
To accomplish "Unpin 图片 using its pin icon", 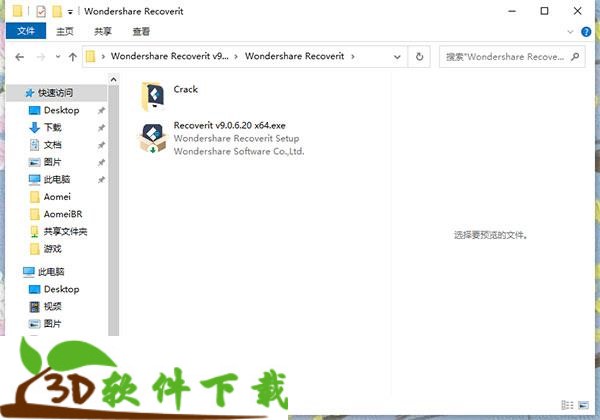I will 101,163.
